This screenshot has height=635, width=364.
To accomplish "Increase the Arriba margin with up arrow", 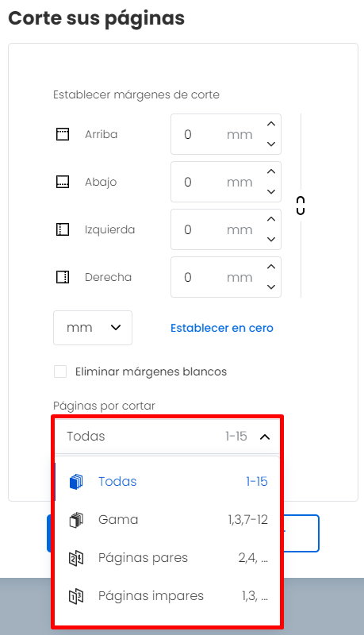I will (271, 124).
